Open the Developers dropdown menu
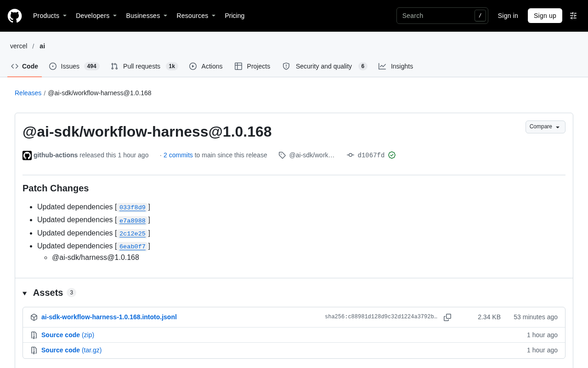This screenshot has width=588, height=368. point(96,16)
